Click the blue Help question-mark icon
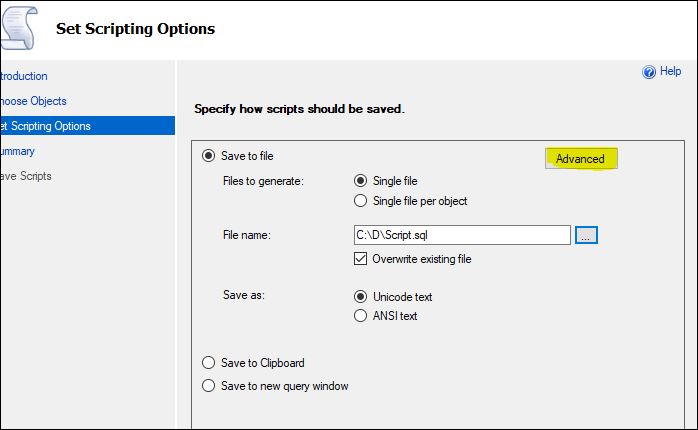 [648, 72]
